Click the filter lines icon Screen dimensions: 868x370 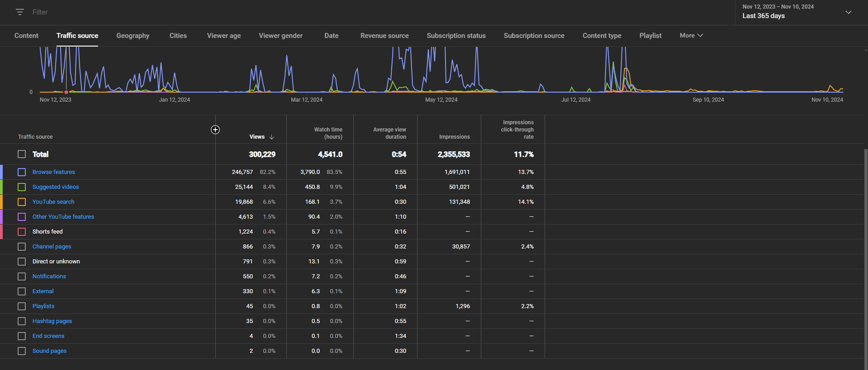click(x=20, y=12)
